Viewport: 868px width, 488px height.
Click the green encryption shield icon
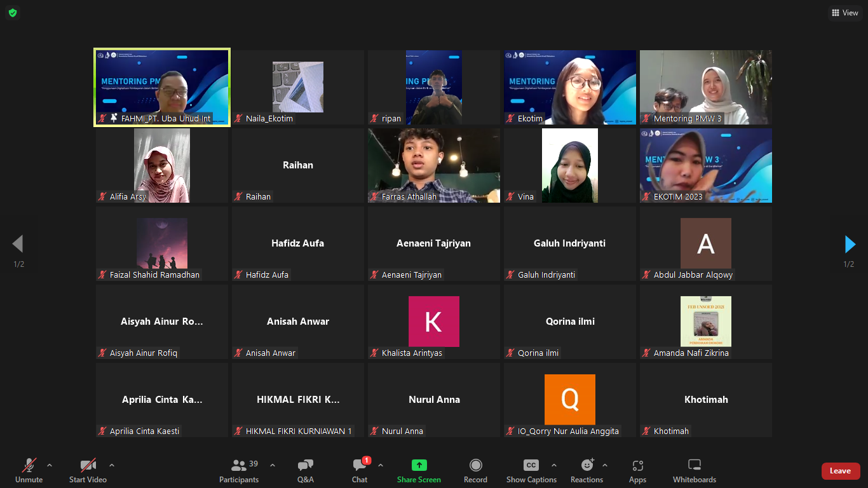(13, 13)
